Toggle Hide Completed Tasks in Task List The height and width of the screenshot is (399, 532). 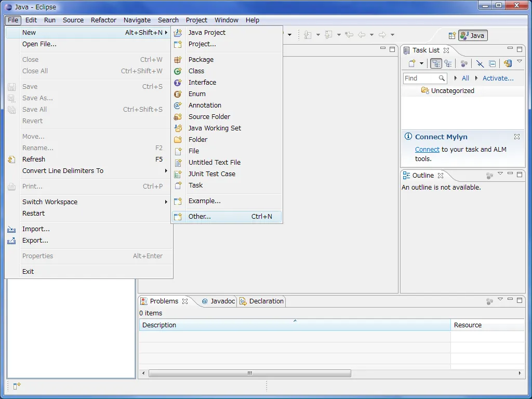point(480,63)
